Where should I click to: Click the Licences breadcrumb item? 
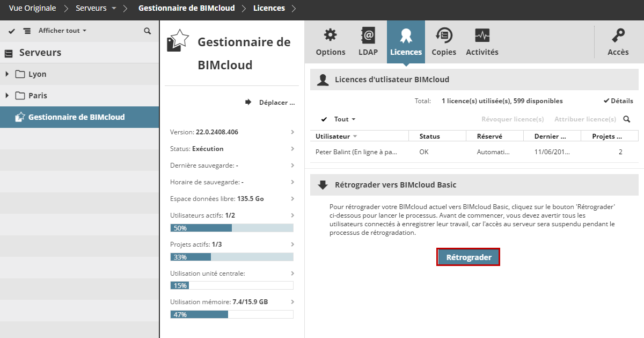tap(269, 8)
